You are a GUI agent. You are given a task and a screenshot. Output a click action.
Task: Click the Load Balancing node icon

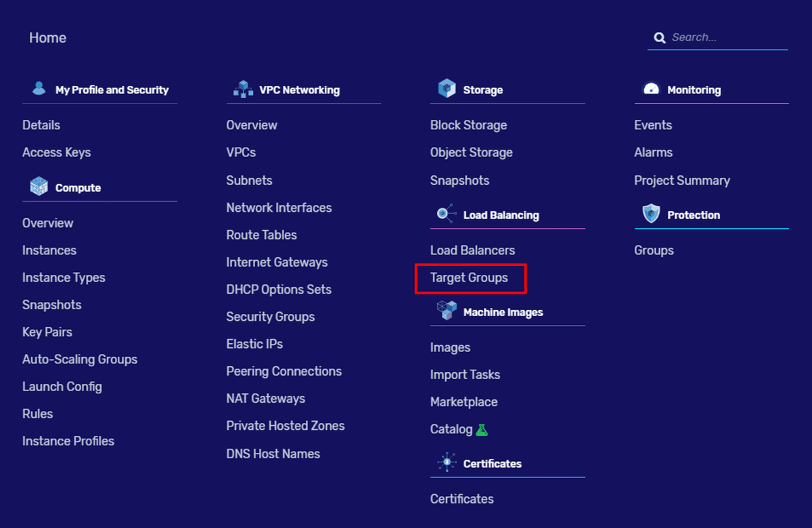tap(447, 214)
